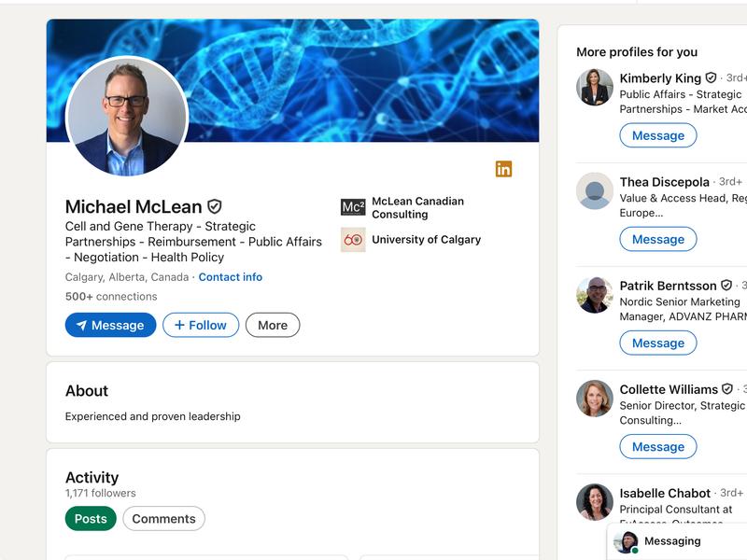Message Patrik Berntsson
The width and height of the screenshot is (747, 560).
coord(658,343)
